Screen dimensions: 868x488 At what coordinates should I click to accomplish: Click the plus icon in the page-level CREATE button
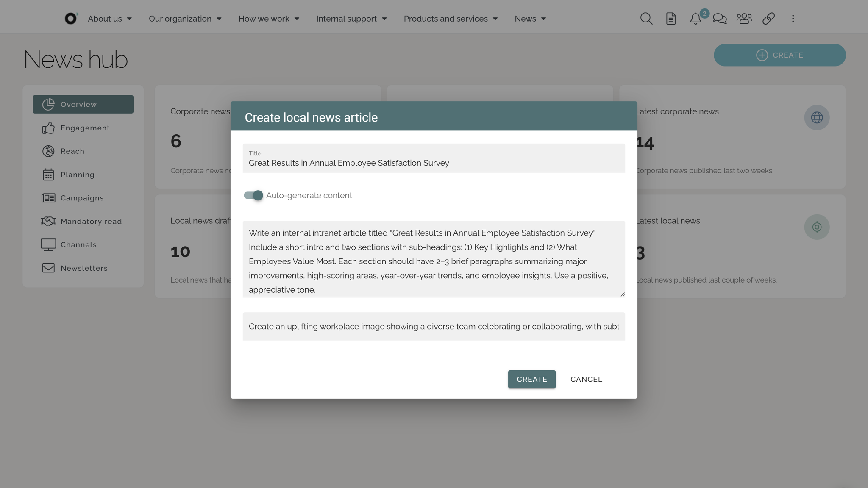(x=762, y=55)
